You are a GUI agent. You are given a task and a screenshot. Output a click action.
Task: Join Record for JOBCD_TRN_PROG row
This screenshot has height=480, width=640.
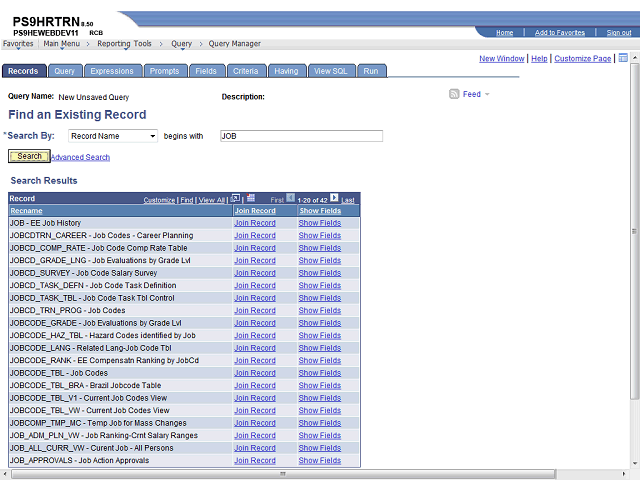point(255,311)
